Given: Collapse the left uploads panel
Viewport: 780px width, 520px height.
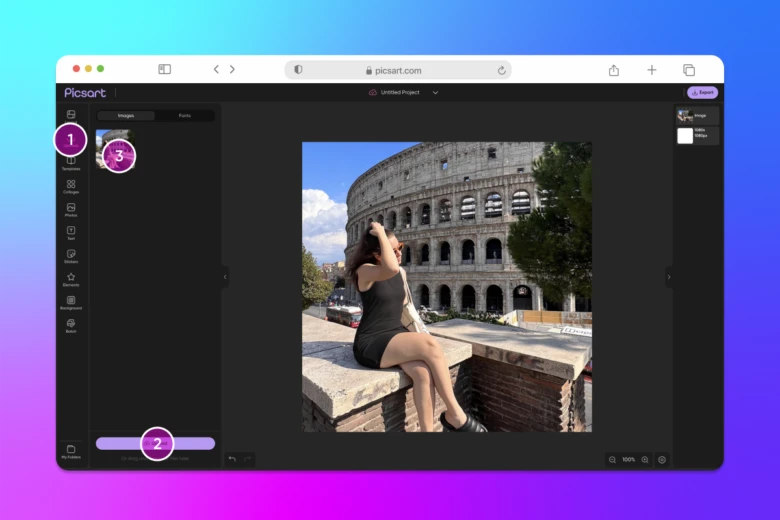Looking at the screenshot, I should [225, 277].
